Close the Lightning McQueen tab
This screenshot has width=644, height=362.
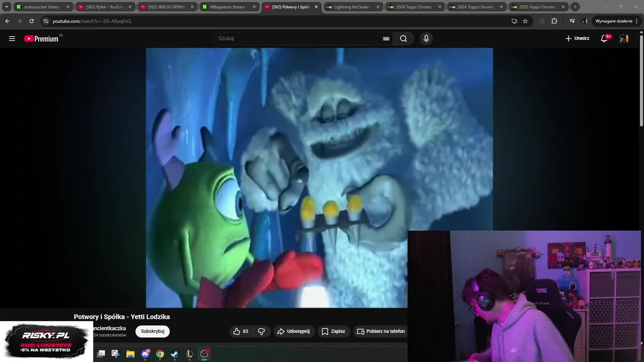point(378,7)
